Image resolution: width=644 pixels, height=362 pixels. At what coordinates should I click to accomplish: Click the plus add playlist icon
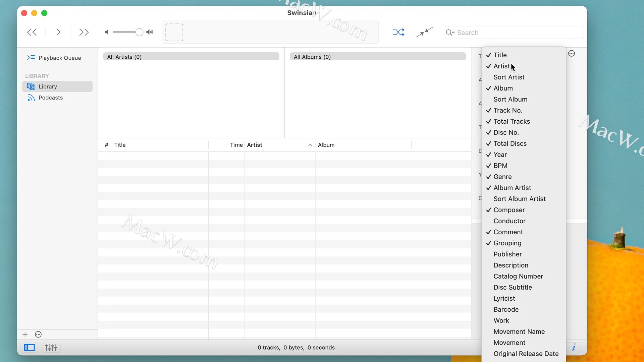(x=25, y=334)
